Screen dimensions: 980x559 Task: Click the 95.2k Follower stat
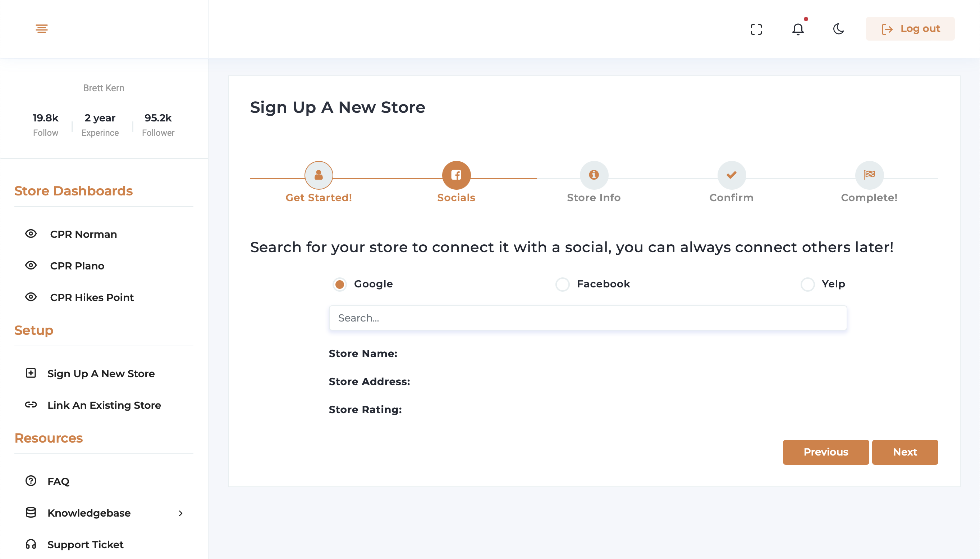pos(158,125)
